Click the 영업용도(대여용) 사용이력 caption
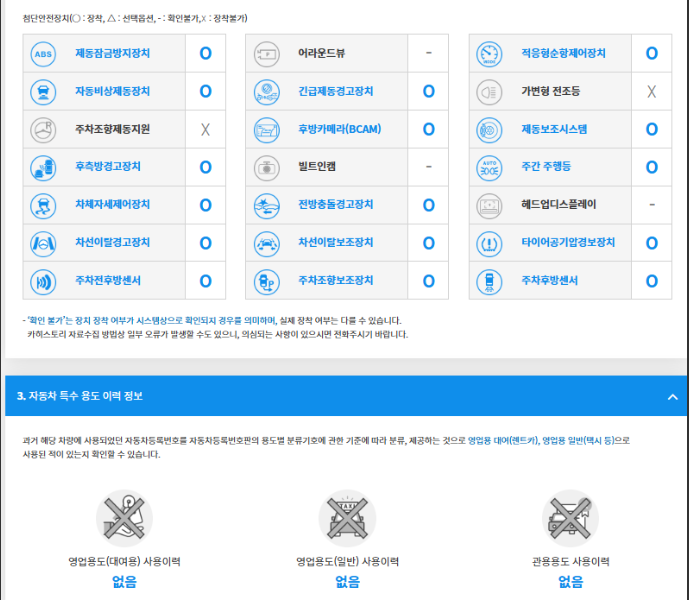 124,561
